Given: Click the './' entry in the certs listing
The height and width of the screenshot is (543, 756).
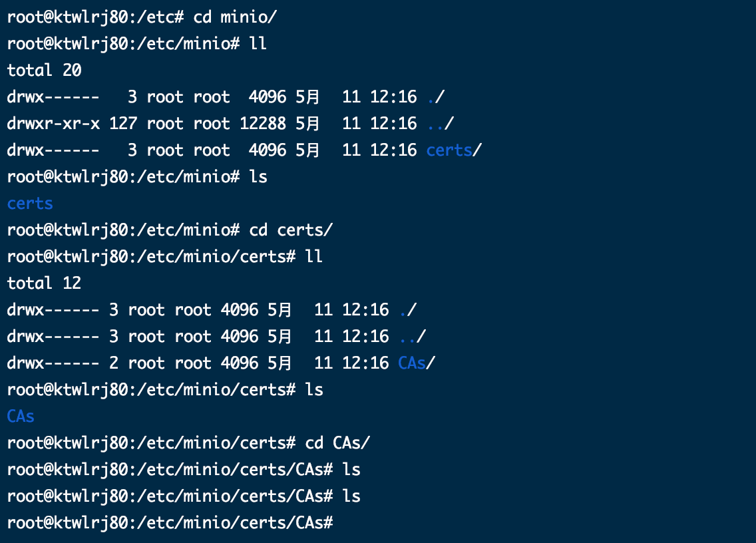Looking at the screenshot, I should (408, 309).
